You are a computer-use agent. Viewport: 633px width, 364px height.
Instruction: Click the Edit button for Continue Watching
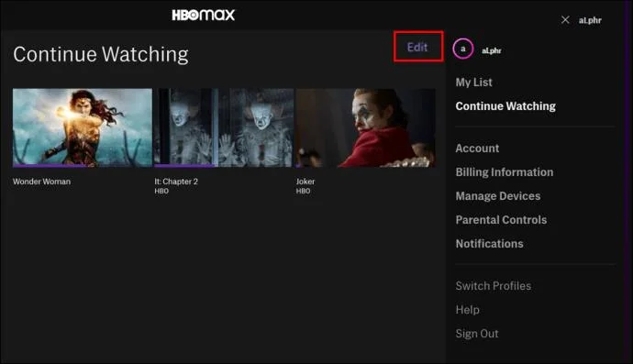pos(417,47)
